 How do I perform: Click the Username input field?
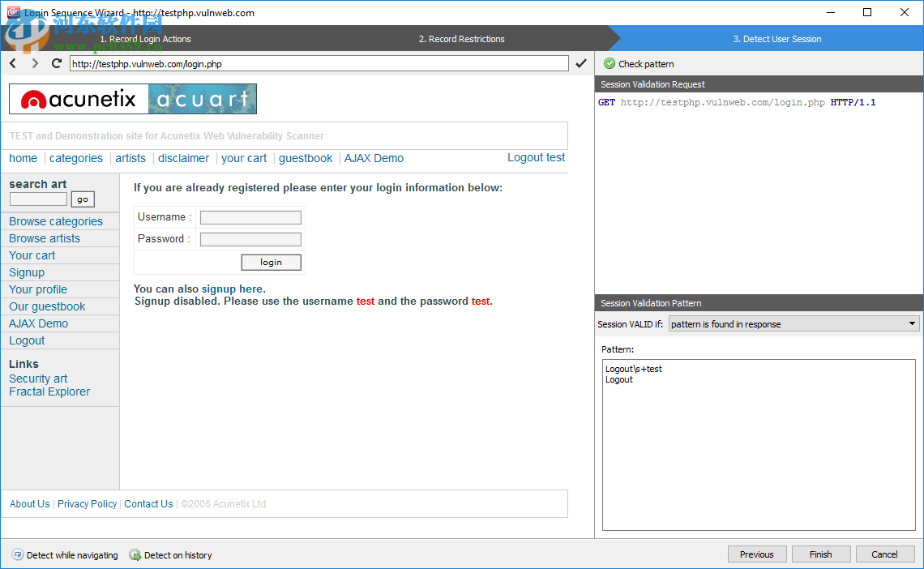250,217
